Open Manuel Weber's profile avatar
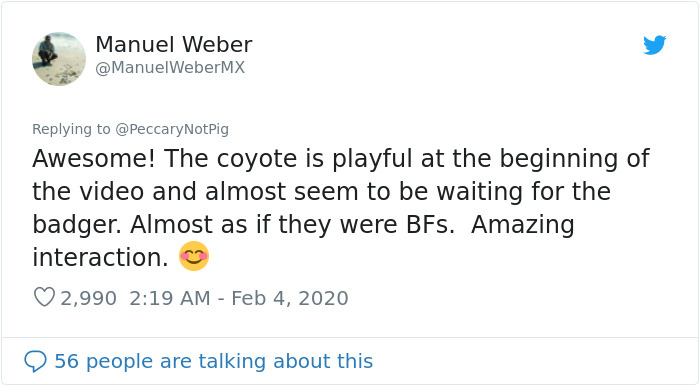Image resolution: width=700 pixels, height=386 pixels. tap(59, 59)
